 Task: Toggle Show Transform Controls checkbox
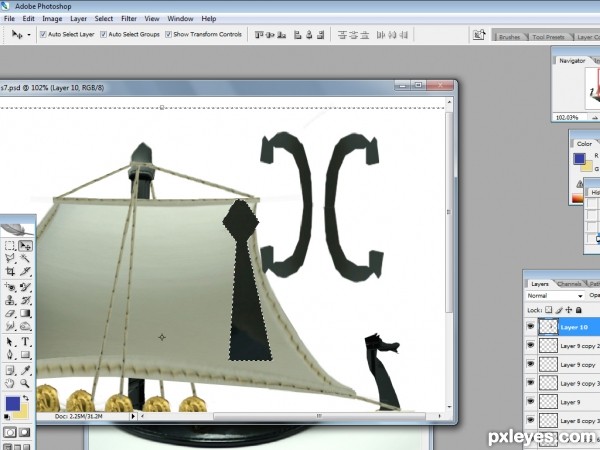168,34
